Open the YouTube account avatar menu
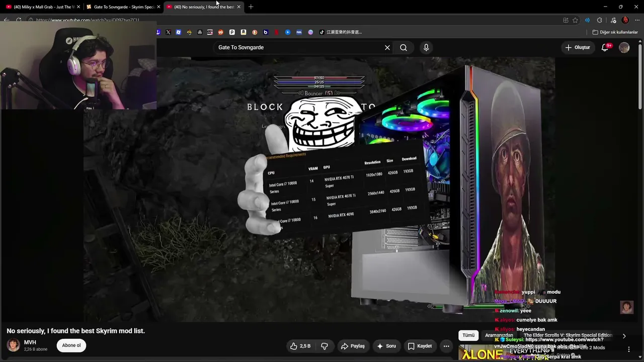644x362 pixels. [x=624, y=47]
